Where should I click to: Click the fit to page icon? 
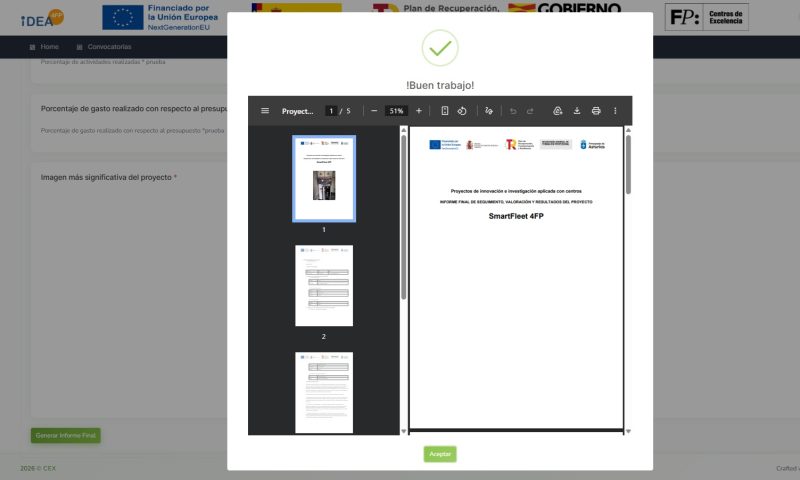(445, 111)
